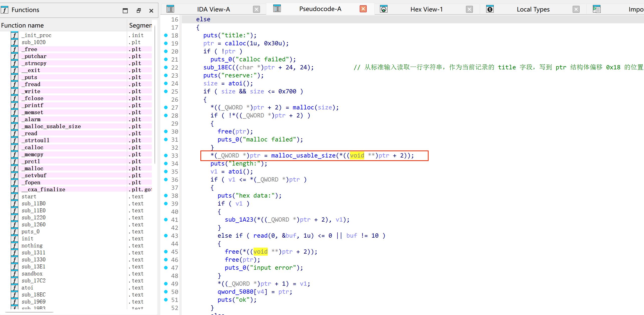Switch to the IDA View-A tab
Screen dimensions: 644x315
[213, 9]
